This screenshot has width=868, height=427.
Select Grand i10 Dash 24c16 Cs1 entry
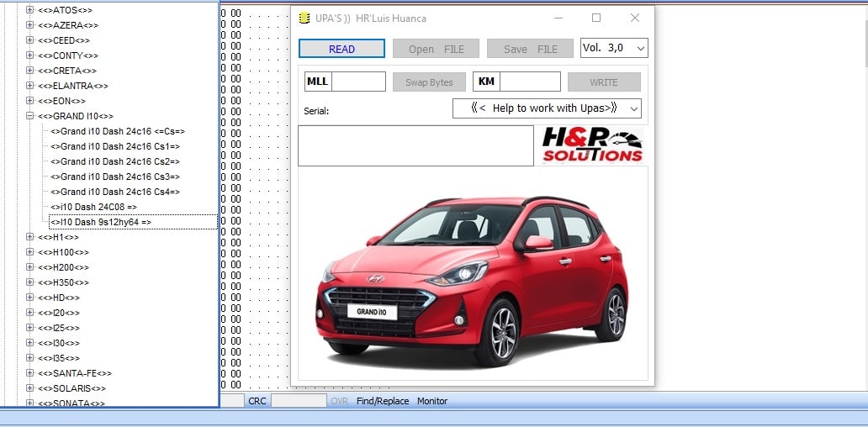point(114,146)
